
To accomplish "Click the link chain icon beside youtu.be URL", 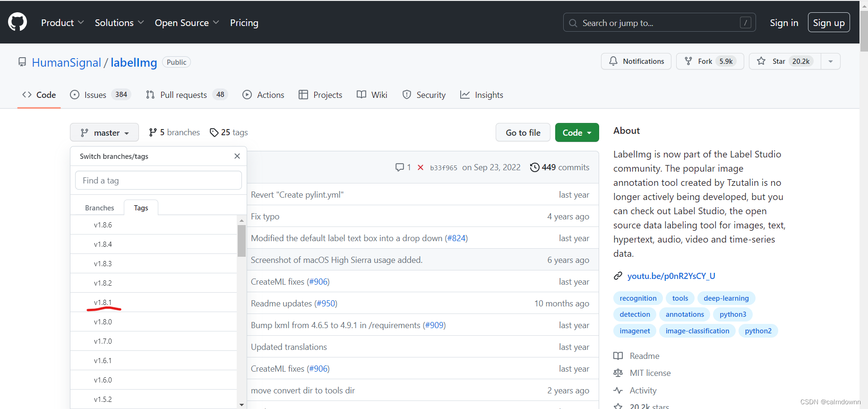I will tap(618, 276).
